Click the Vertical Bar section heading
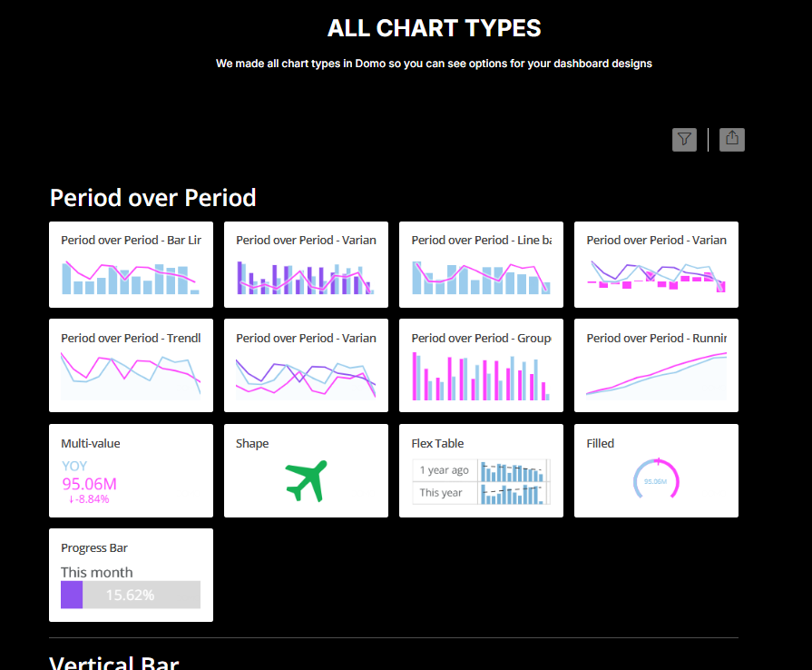Viewport: 812px width, 670px height. (x=114, y=663)
